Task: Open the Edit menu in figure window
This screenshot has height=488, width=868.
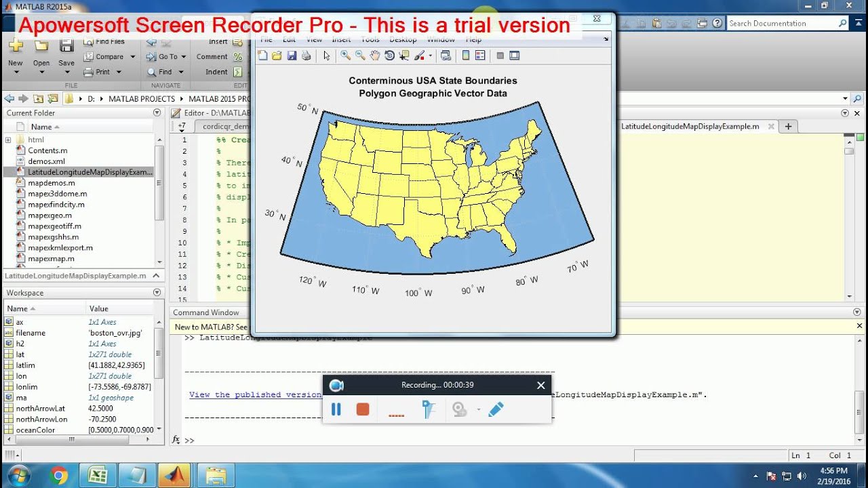Action: pyautogui.click(x=289, y=40)
